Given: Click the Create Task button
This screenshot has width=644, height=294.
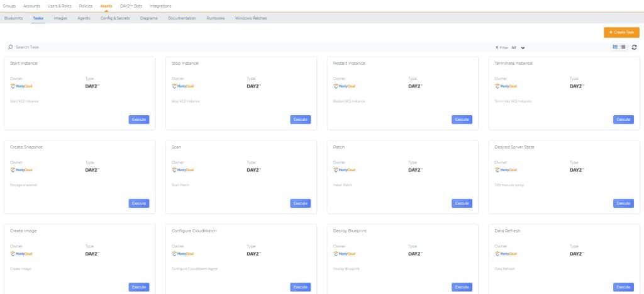Looking at the screenshot, I should pos(621,32).
